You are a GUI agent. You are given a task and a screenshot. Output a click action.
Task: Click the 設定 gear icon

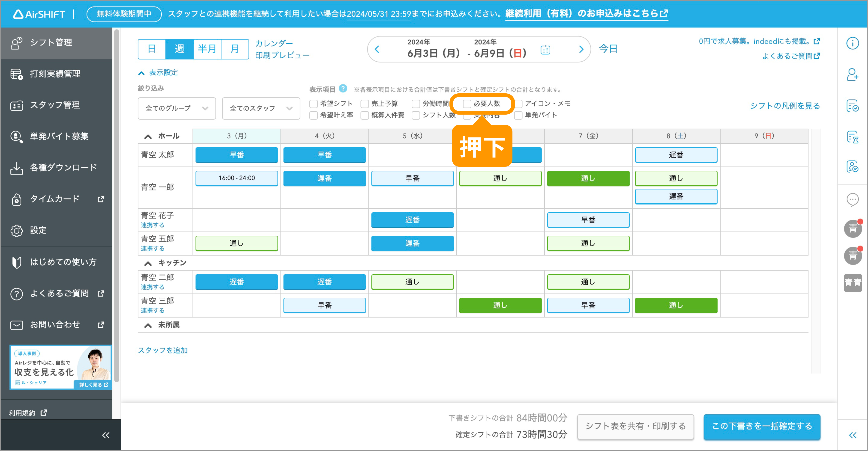coord(17,231)
